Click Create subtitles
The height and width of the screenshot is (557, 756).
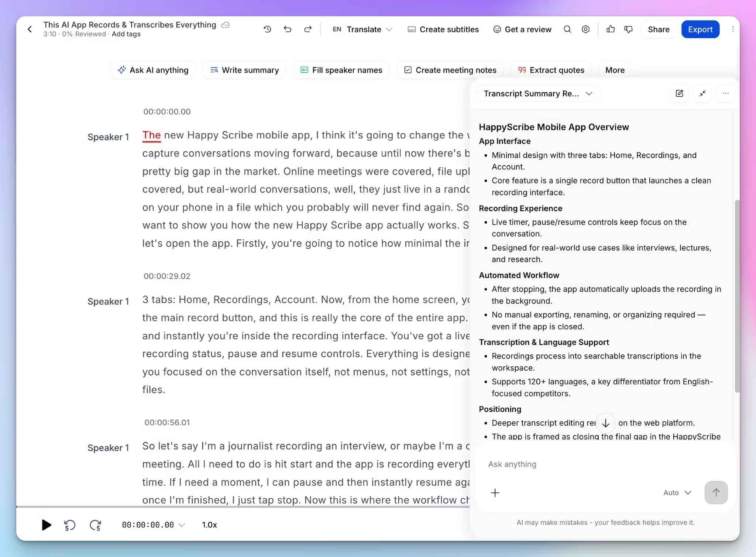tap(443, 29)
